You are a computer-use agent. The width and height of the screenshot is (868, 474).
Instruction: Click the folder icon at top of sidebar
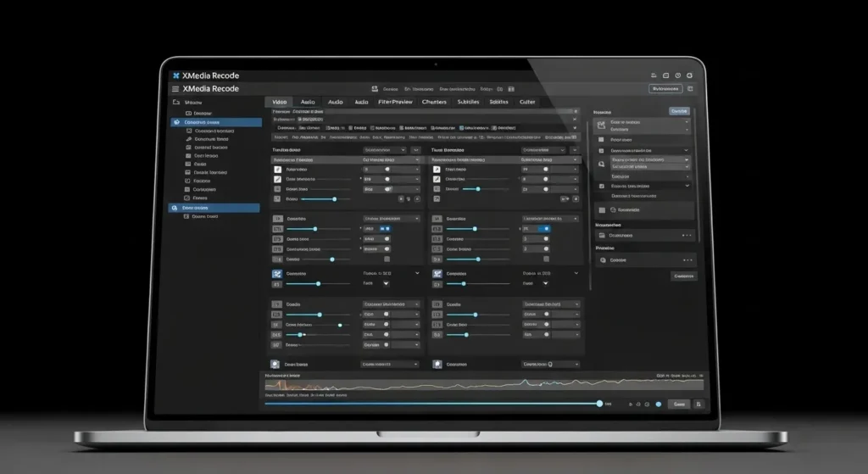(176, 101)
